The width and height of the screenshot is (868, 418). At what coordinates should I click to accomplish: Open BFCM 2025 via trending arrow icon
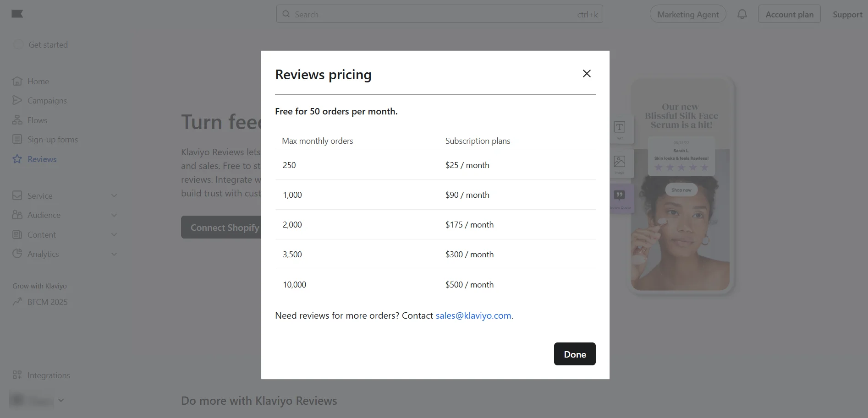[18, 302]
